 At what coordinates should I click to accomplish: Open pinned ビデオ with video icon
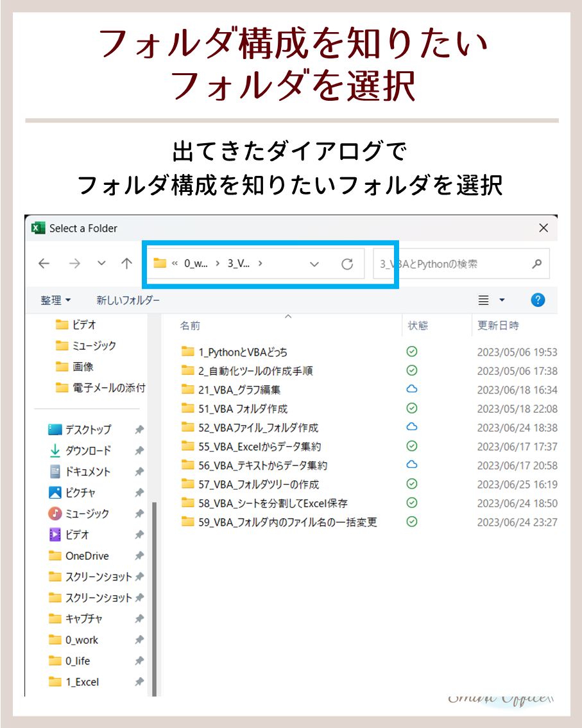(69, 535)
